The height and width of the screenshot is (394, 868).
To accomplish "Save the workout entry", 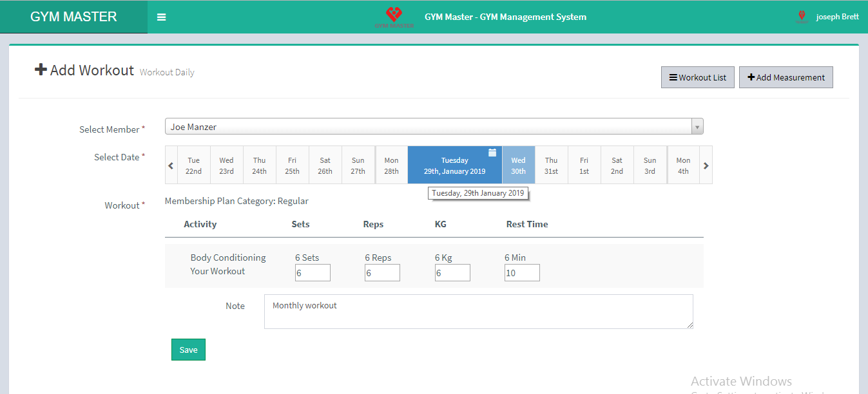I will (188, 350).
